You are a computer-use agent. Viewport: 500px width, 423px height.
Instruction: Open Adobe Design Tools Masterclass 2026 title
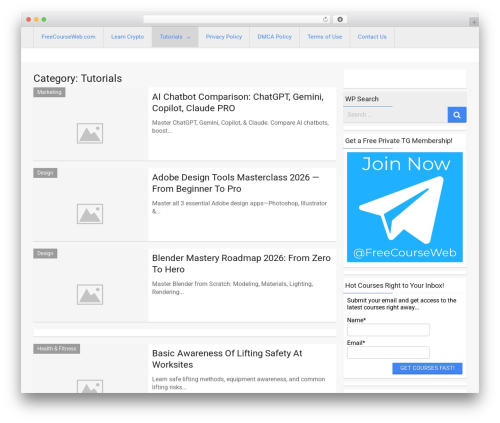point(235,183)
